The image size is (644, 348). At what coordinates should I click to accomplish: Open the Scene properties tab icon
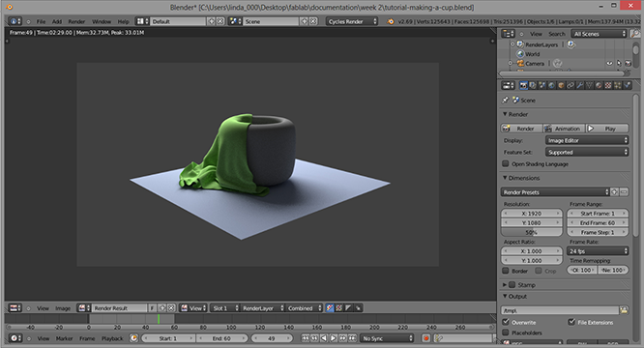pos(542,85)
